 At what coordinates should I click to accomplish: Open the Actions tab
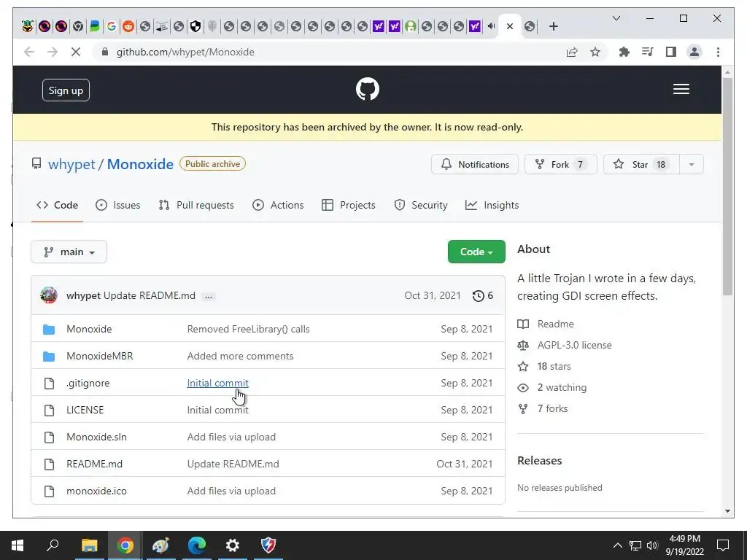[278, 205]
